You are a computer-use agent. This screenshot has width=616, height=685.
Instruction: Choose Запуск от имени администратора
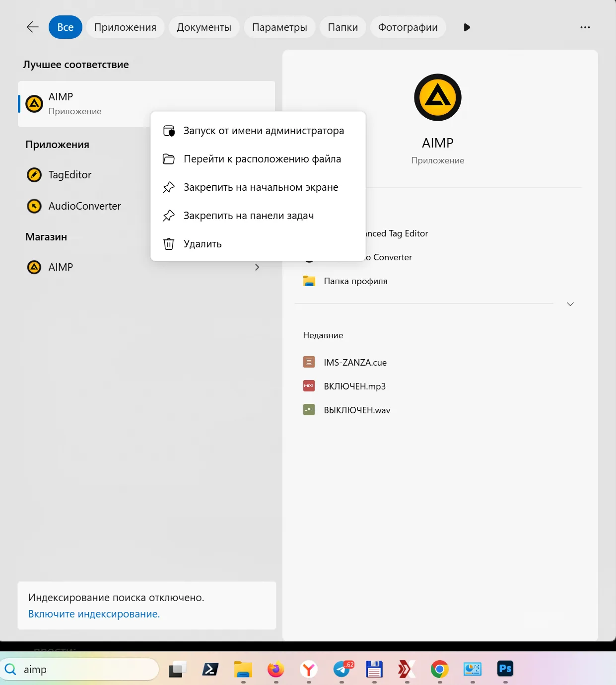click(258, 131)
